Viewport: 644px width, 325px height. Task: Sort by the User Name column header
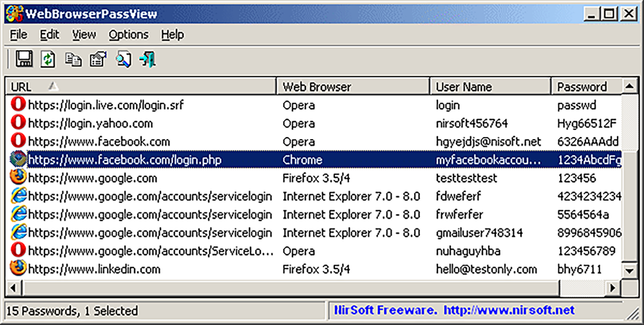click(490, 87)
